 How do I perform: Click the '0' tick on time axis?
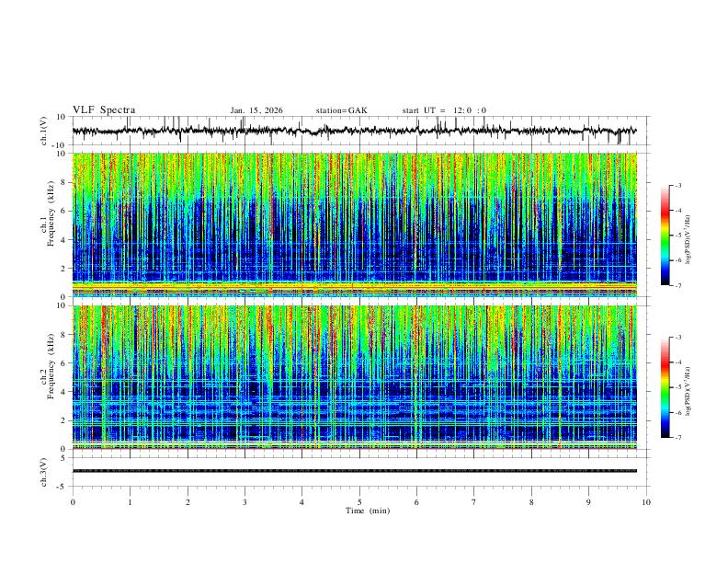click(x=73, y=502)
